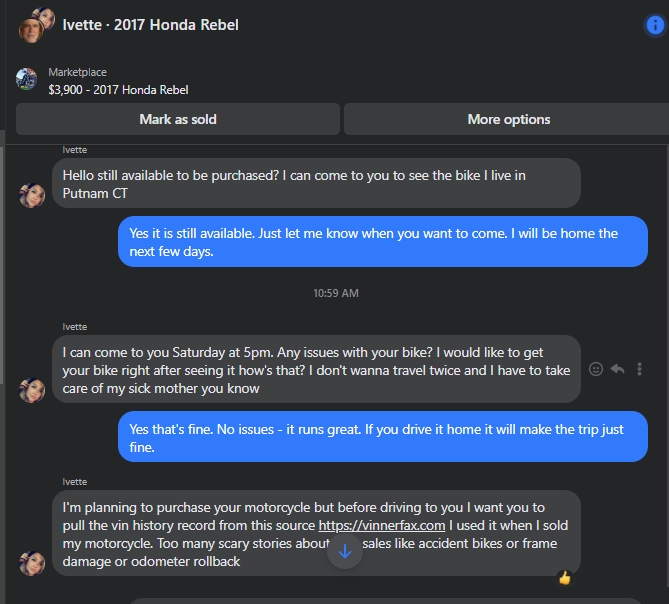Click the Marketplace listing thumbnail of the motorcycle
The height and width of the screenshot is (604, 669).
[x=27, y=80]
